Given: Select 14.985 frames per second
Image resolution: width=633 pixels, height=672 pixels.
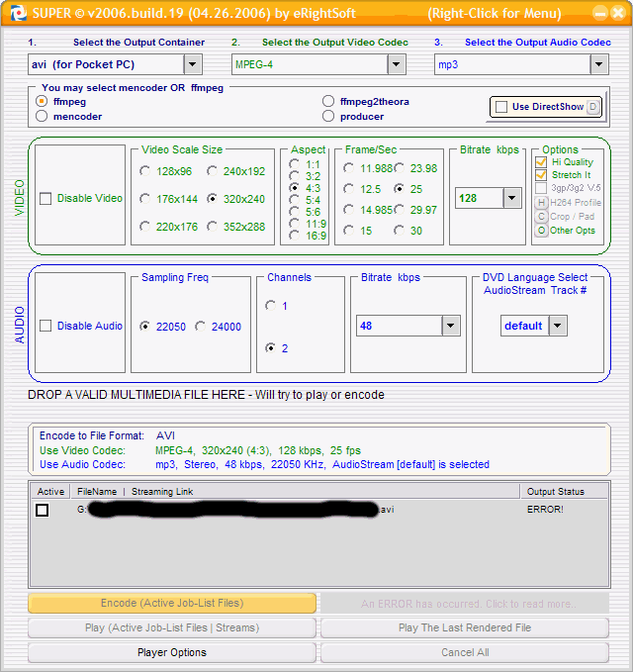Looking at the screenshot, I should tap(348, 210).
